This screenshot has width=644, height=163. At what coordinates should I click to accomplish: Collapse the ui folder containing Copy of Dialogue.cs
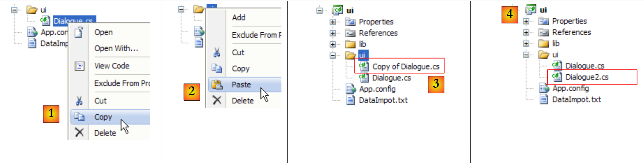pyautogui.click(x=333, y=55)
